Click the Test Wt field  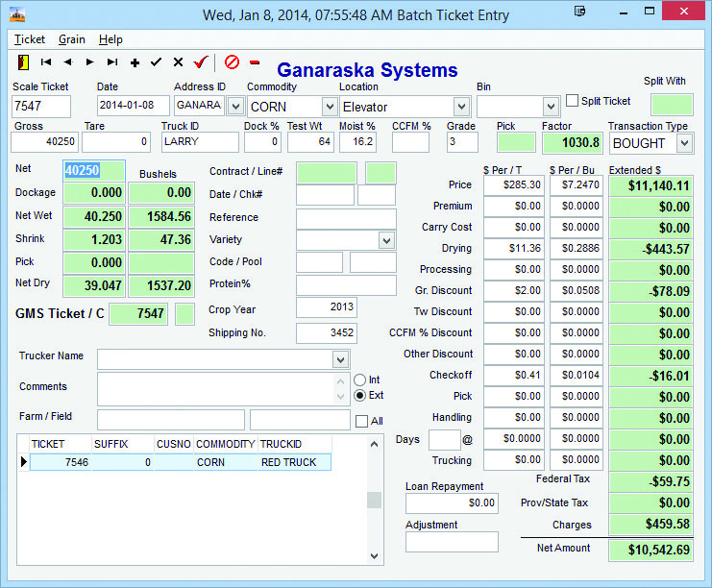click(311, 141)
